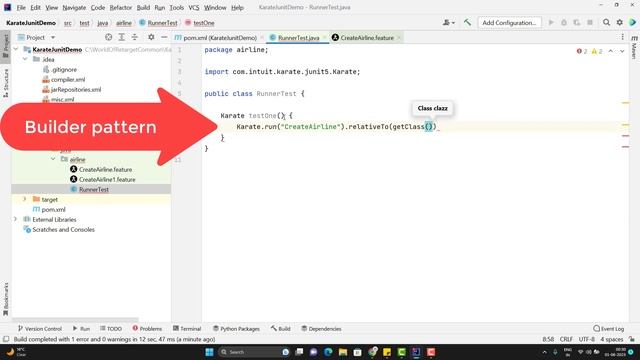
Task: Click the Stop square icon in toolbar
Action: 590,23
